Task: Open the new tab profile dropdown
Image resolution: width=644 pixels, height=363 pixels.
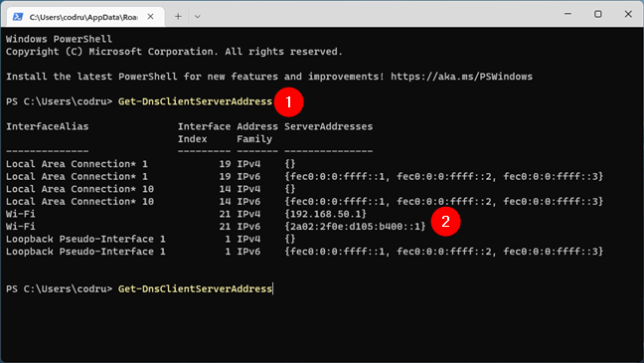Action: pos(198,17)
